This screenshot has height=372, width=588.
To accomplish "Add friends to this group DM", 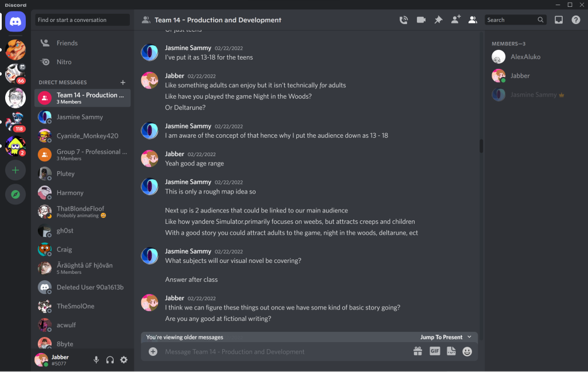I will point(455,20).
